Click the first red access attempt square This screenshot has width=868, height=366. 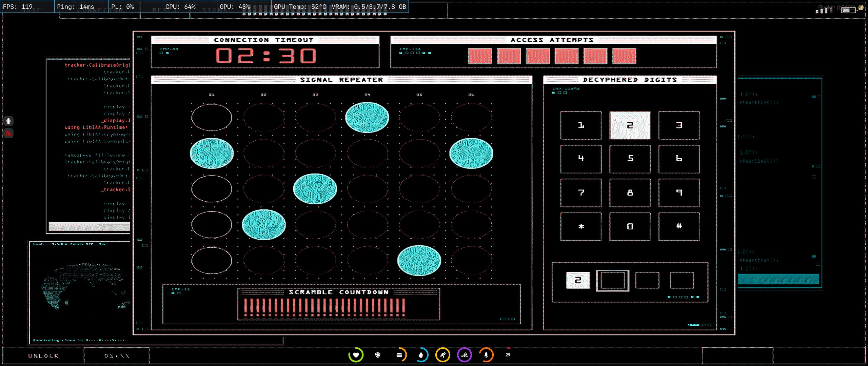(x=480, y=56)
